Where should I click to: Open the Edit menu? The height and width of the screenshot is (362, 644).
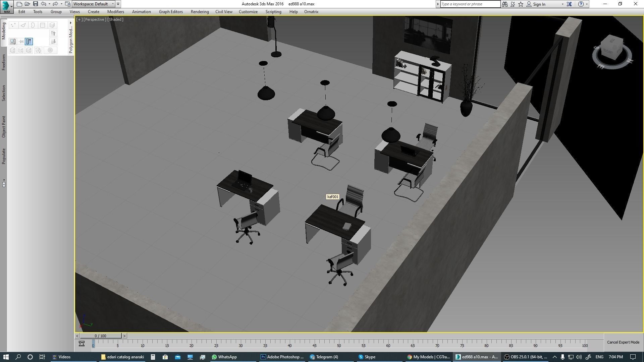[x=22, y=12]
